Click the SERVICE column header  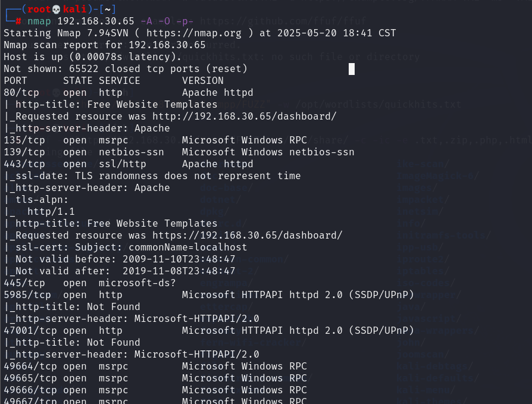point(120,81)
